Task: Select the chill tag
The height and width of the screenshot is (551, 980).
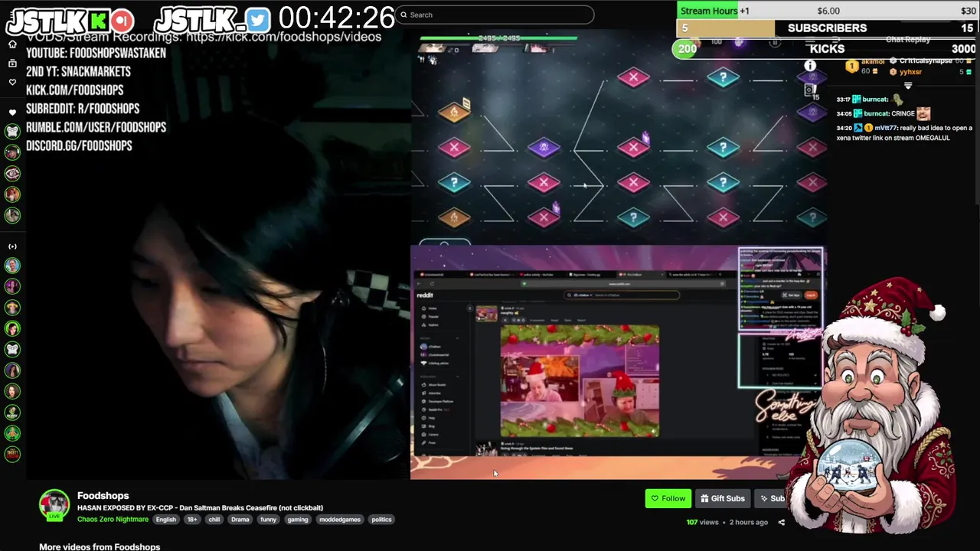Action: coord(214,520)
